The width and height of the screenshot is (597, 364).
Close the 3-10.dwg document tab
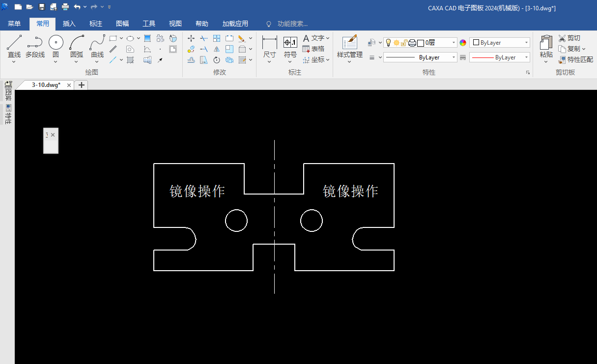pyautogui.click(x=69, y=85)
